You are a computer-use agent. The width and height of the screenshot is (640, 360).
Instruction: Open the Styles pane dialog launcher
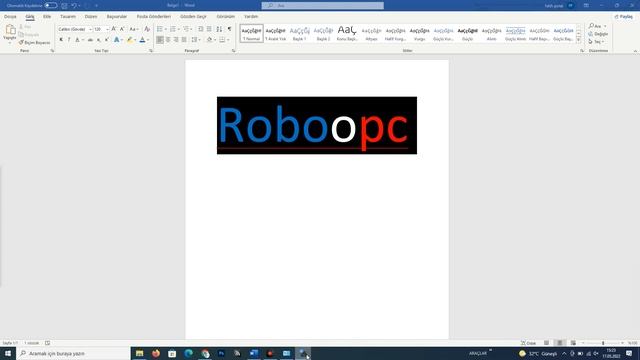point(582,51)
